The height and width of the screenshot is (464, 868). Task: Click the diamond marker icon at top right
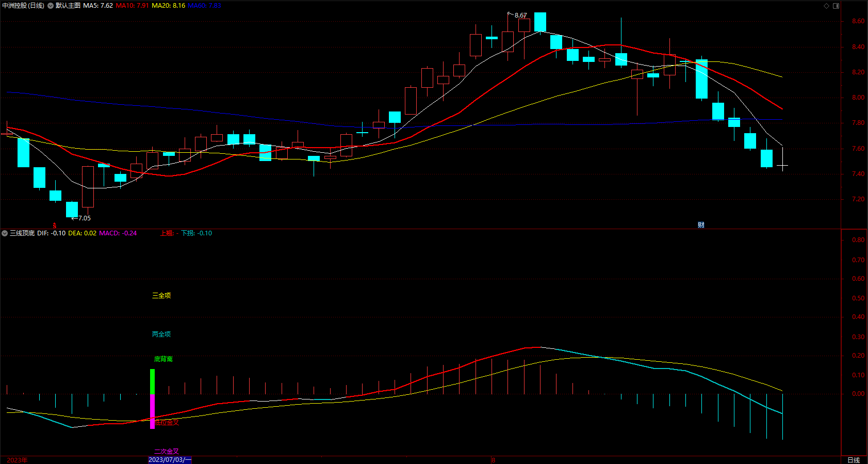(x=826, y=6)
